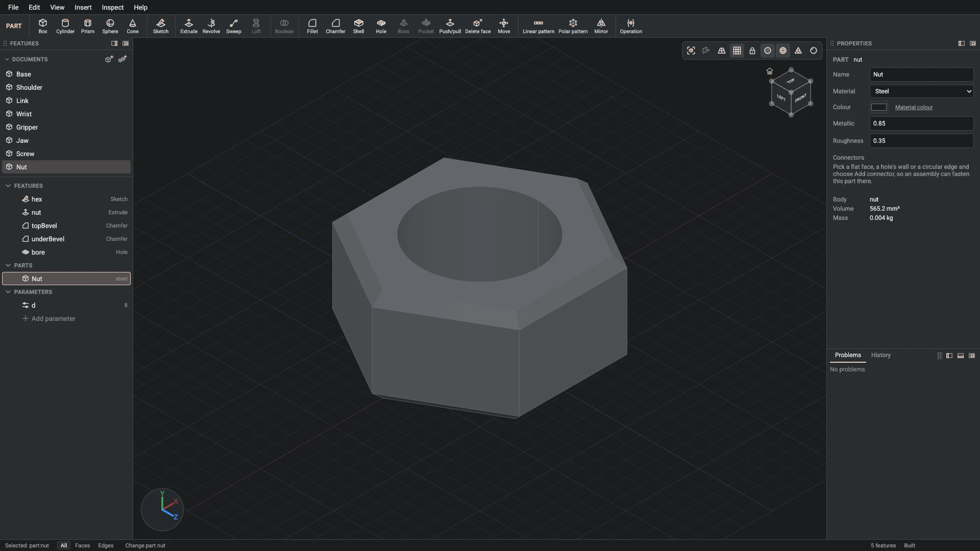Click the Home view icon
980x551 pixels.
(x=770, y=71)
